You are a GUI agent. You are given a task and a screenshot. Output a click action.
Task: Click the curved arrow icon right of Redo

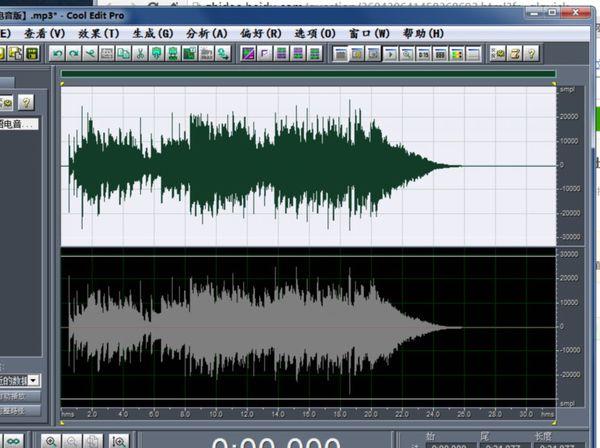point(90,54)
